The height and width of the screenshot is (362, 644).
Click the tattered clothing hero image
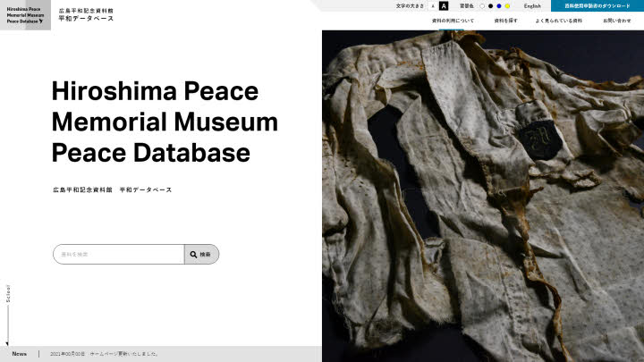483,196
